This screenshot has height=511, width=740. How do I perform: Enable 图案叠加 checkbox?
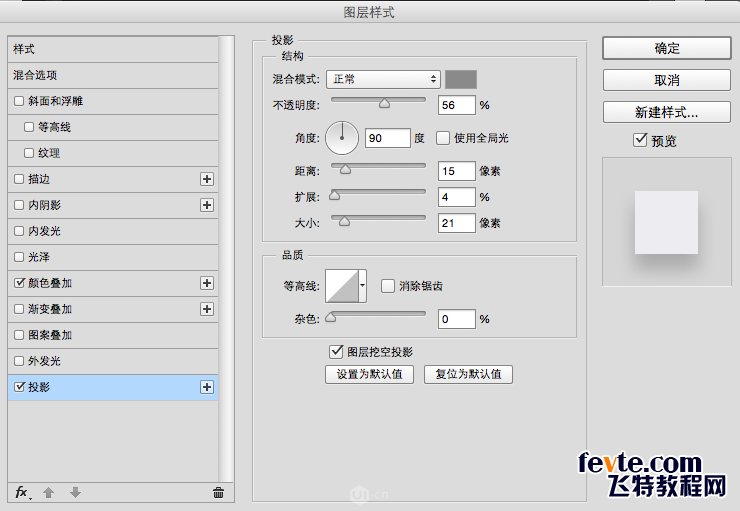pyautogui.click(x=19, y=335)
